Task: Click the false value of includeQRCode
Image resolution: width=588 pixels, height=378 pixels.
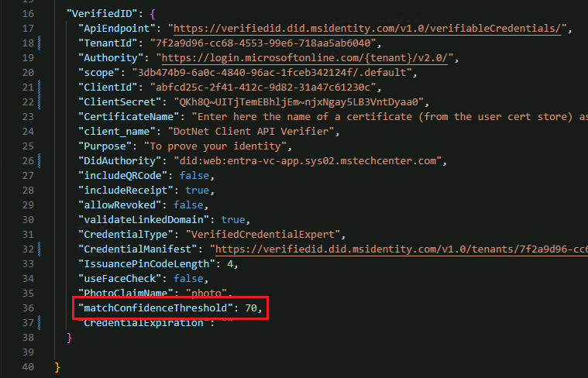Action: [x=195, y=176]
